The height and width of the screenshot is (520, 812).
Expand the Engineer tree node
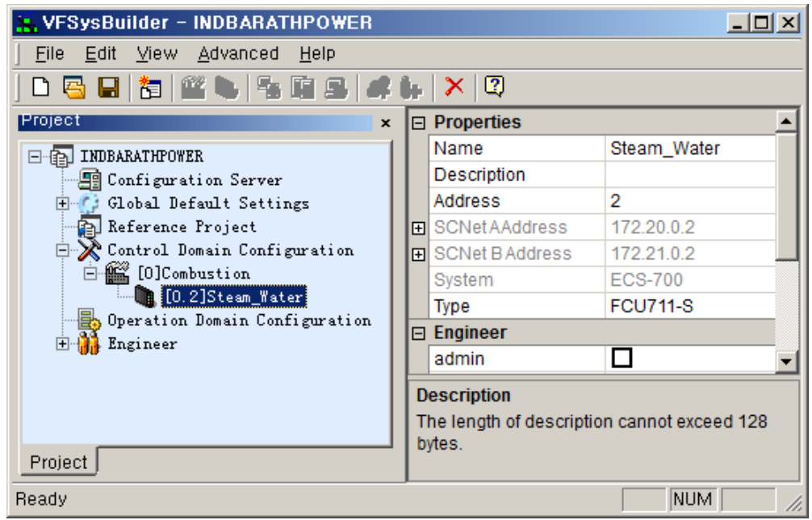pyautogui.click(x=62, y=343)
